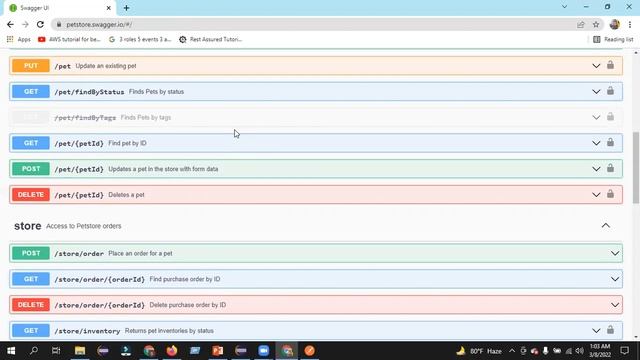Expand the /pet/findByTags chevron
The image size is (640, 360).
click(x=596, y=118)
